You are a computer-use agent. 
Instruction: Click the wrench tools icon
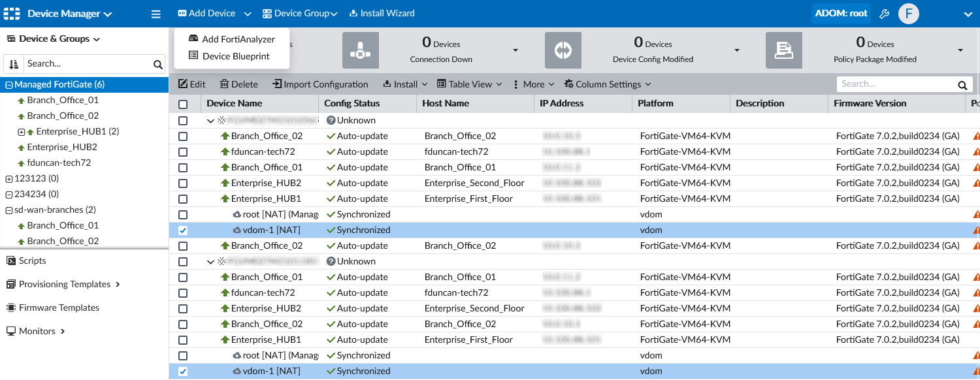tap(885, 14)
